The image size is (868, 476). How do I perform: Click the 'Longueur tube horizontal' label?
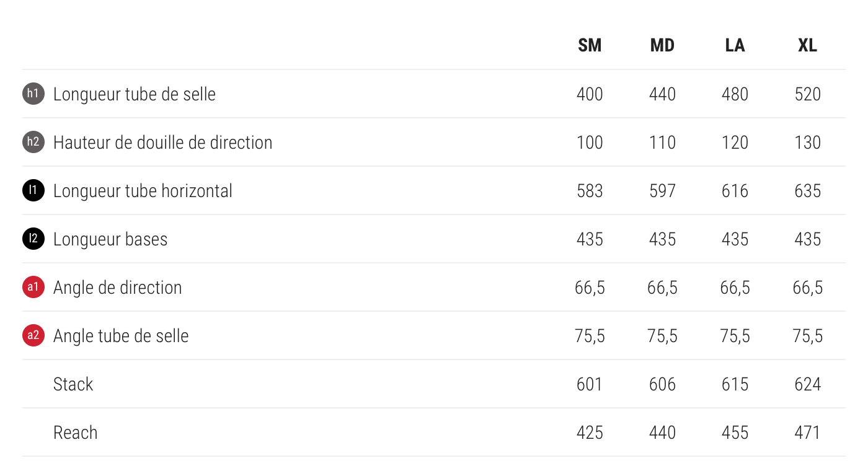tap(143, 191)
